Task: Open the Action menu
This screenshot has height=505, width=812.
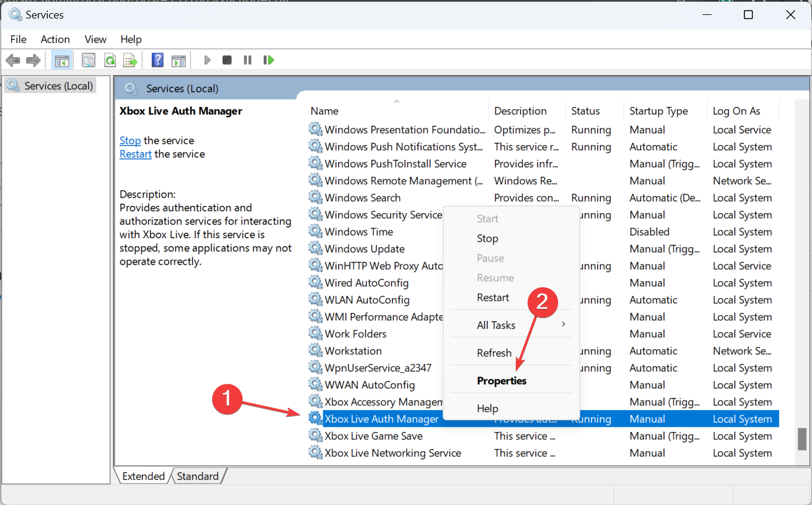Action: tap(55, 39)
